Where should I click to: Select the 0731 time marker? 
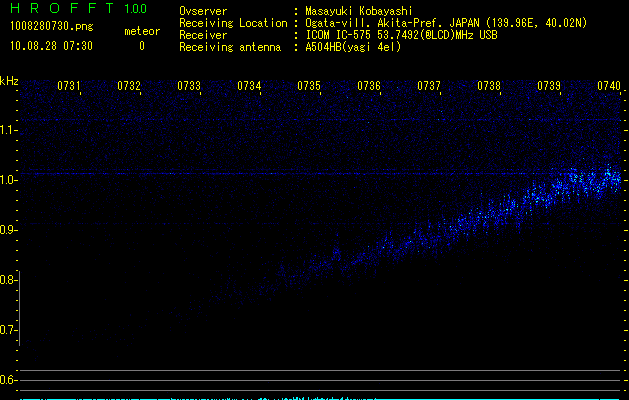pos(69,87)
